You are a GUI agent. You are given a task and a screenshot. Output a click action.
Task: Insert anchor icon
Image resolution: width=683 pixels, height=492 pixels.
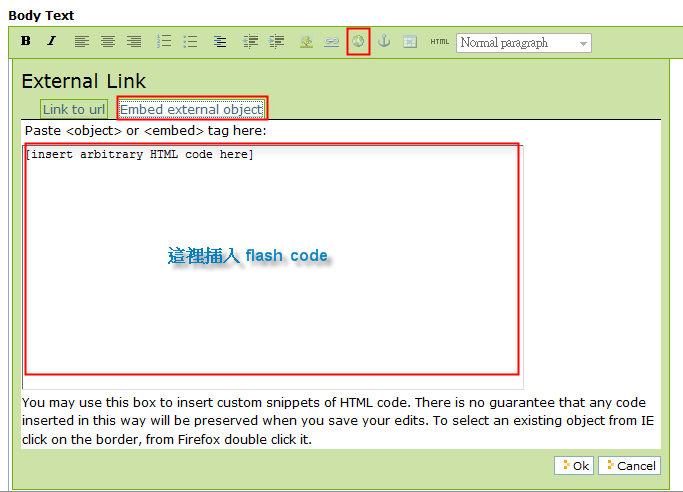pyautogui.click(x=384, y=41)
